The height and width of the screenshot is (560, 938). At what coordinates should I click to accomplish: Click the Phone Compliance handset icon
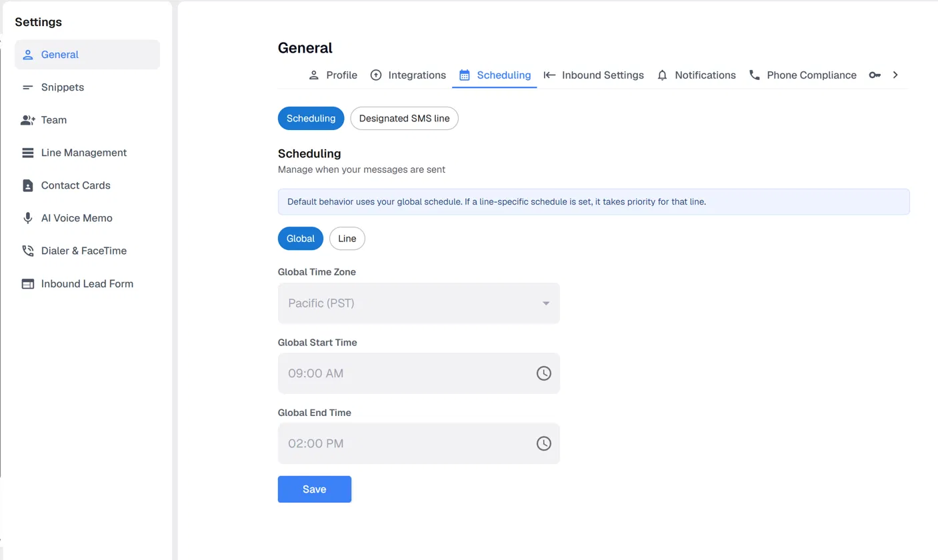[755, 75]
